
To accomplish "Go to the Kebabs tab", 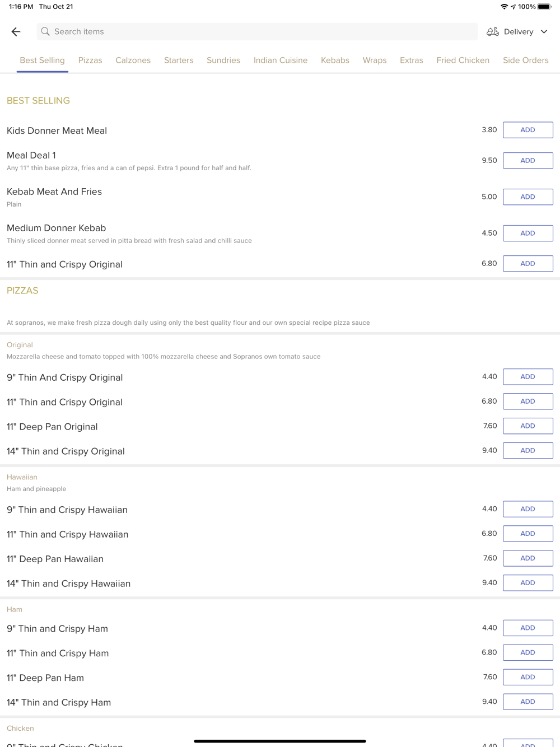I will point(335,60).
